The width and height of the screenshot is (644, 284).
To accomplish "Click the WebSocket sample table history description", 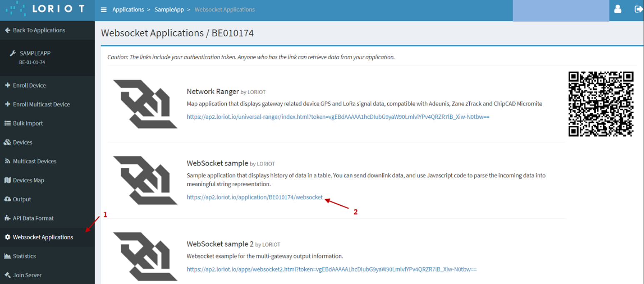I will click(366, 180).
